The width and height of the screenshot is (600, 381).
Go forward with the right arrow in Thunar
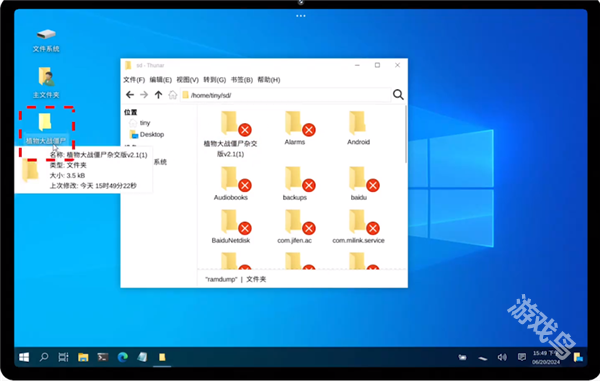point(144,94)
